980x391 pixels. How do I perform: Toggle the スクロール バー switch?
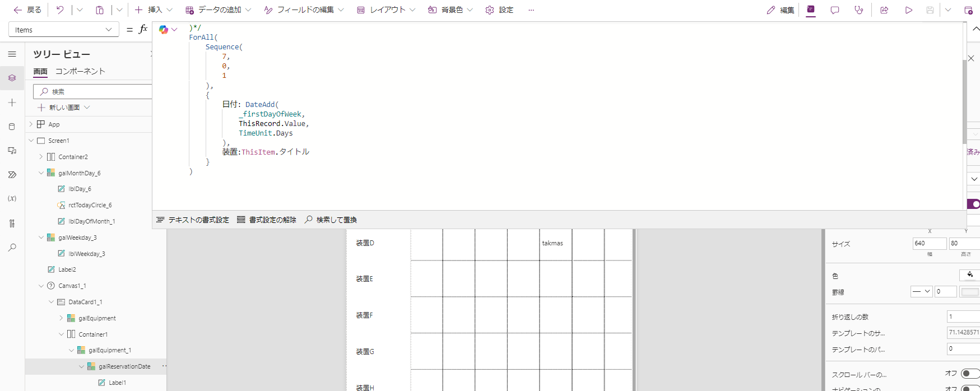coord(970,373)
